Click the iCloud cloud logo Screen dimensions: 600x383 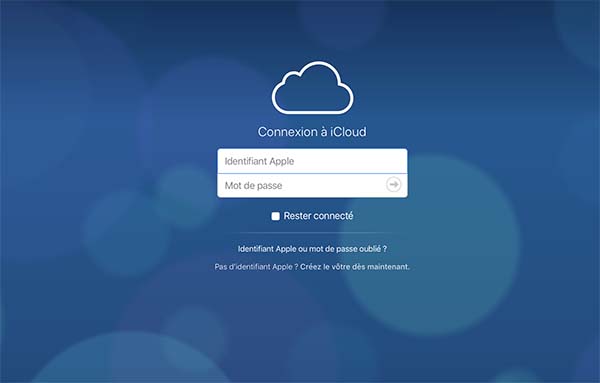pos(312,88)
